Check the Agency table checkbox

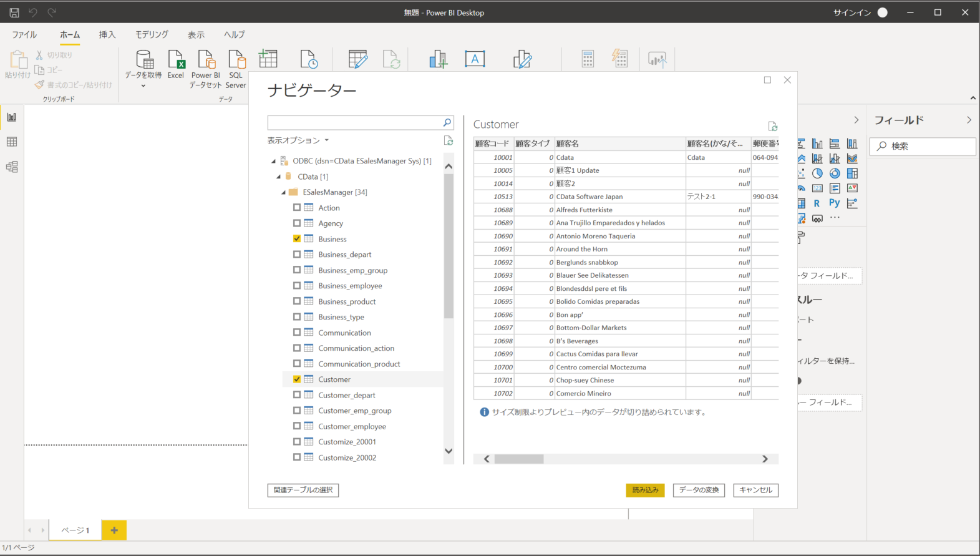(297, 223)
